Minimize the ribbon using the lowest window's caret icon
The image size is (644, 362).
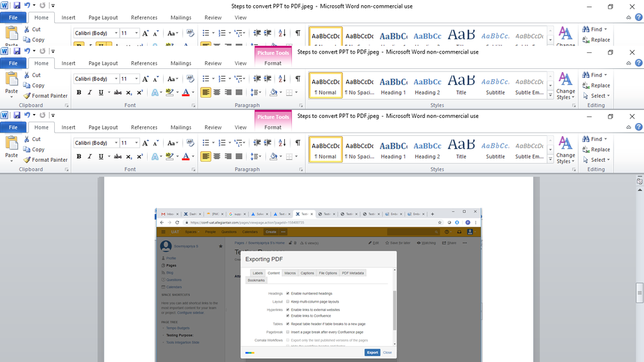pos(629,128)
